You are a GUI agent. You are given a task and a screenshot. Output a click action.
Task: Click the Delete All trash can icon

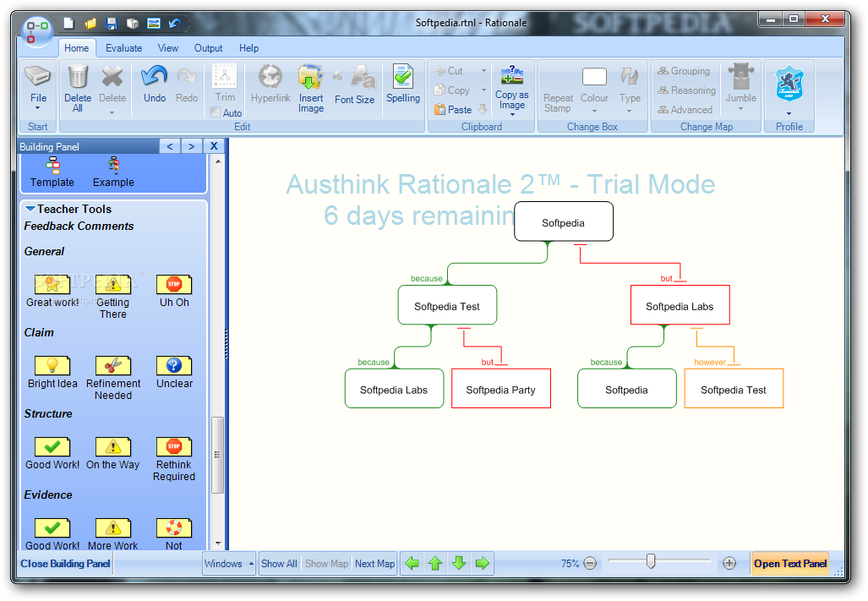coord(78,76)
